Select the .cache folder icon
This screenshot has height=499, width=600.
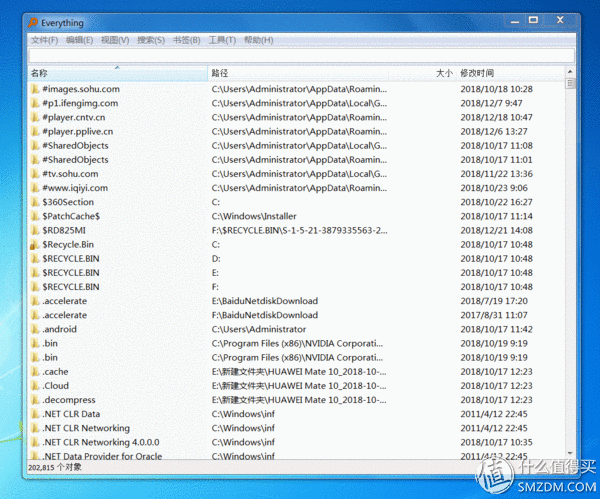coord(35,372)
